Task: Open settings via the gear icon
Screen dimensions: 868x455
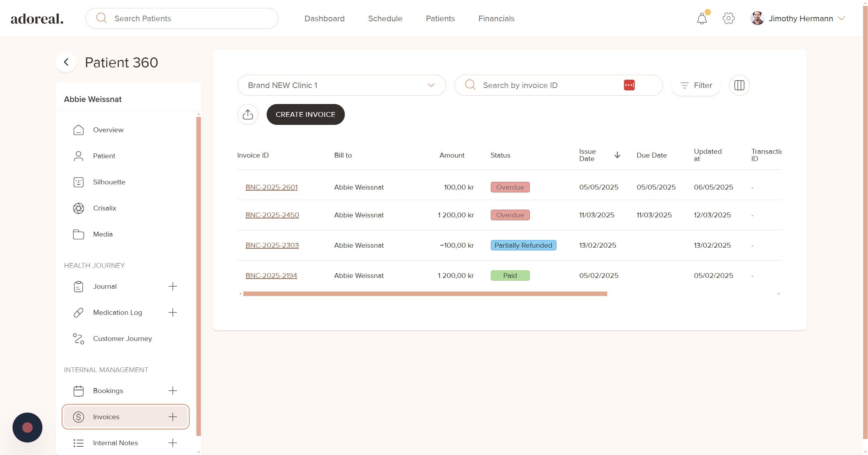Action: (728, 18)
